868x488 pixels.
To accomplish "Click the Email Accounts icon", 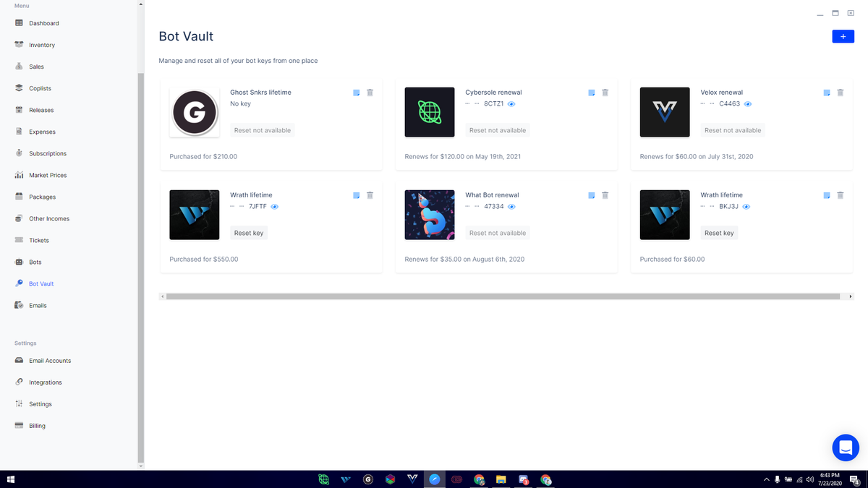I will (20, 360).
